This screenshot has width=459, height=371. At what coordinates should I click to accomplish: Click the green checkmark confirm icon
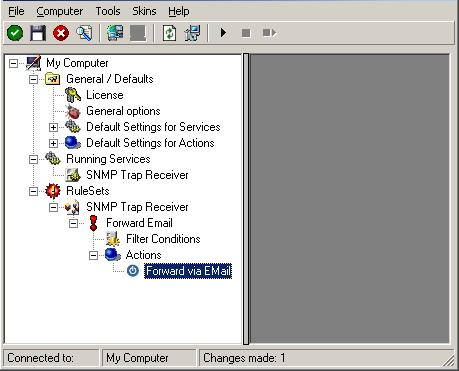point(15,33)
